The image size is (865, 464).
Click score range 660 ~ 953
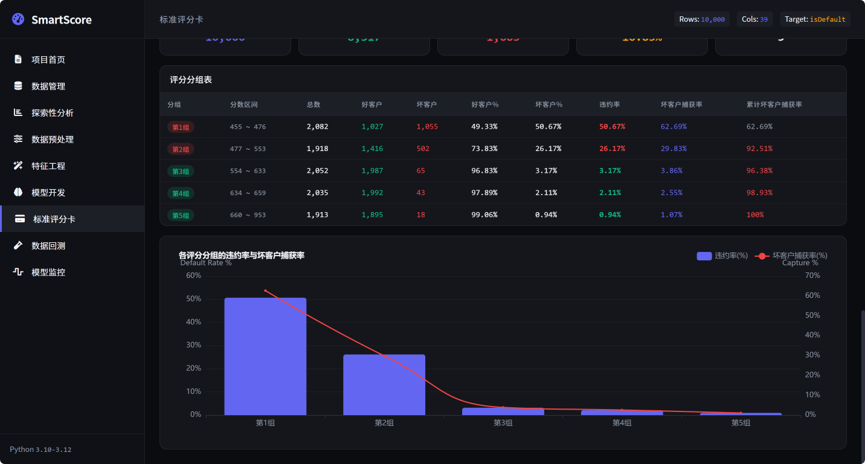(248, 215)
